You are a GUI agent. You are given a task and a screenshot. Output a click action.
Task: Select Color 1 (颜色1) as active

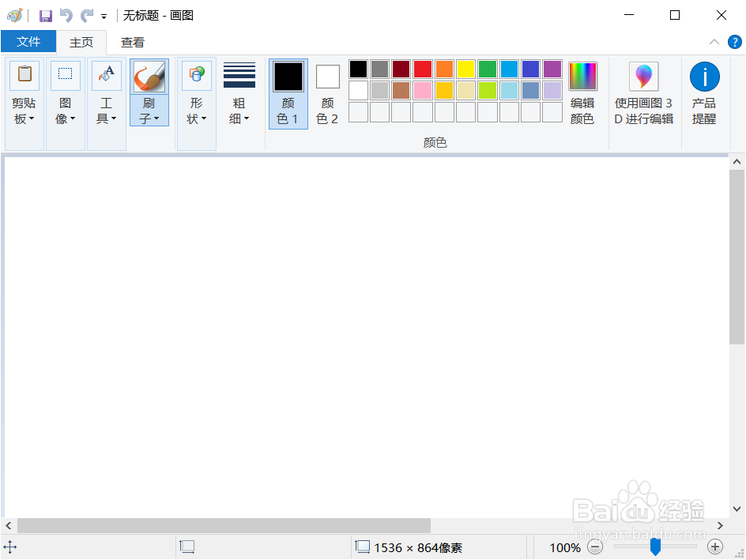click(288, 76)
